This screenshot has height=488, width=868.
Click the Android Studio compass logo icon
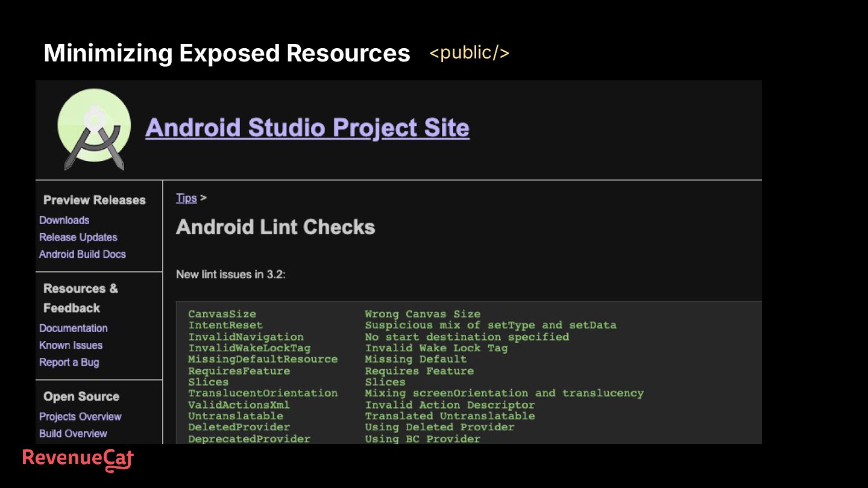coord(94,129)
